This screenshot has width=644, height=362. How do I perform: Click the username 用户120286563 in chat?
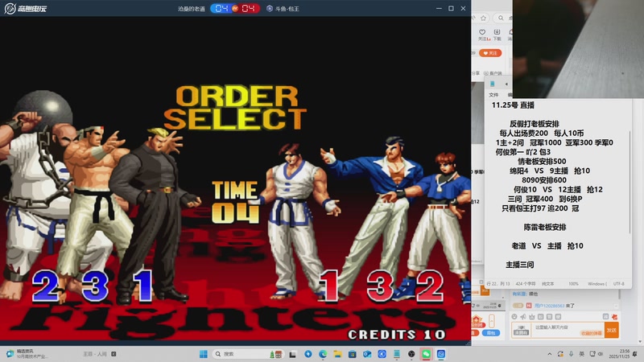click(x=549, y=306)
